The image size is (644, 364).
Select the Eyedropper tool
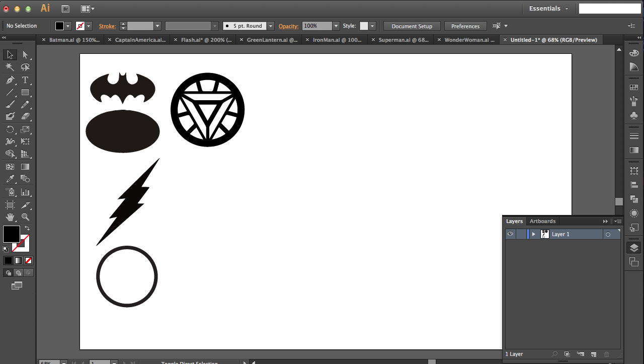10,179
